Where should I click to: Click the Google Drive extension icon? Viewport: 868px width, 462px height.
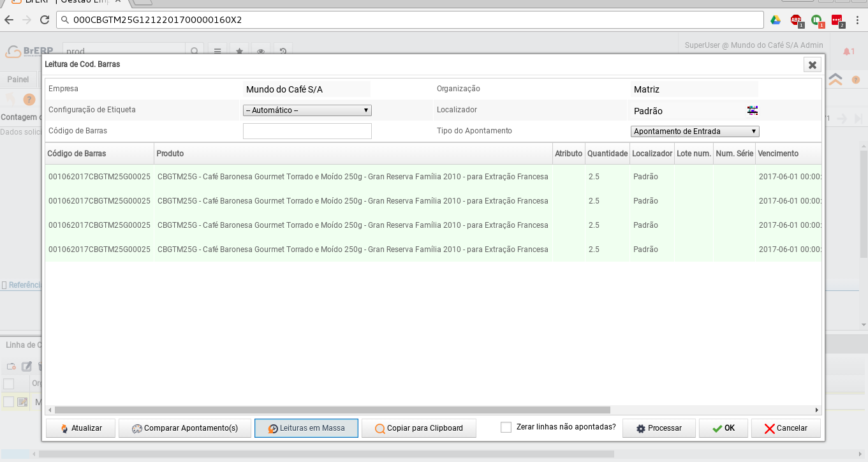tap(776, 20)
